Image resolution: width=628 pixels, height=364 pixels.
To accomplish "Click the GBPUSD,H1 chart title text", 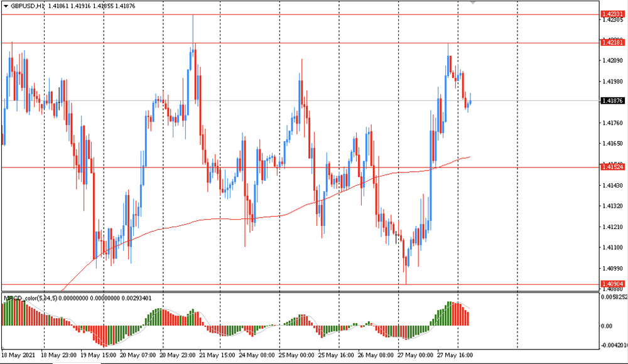I will pos(28,5).
